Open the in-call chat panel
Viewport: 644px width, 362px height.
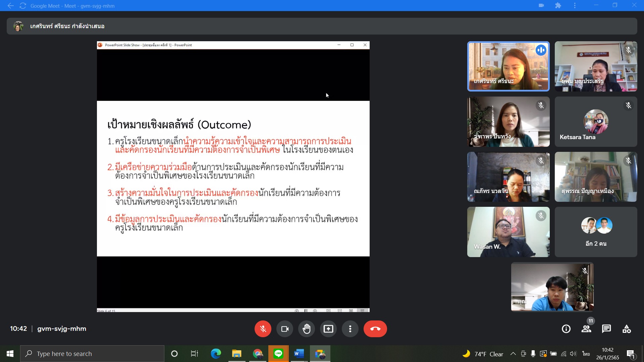tap(606, 329)
